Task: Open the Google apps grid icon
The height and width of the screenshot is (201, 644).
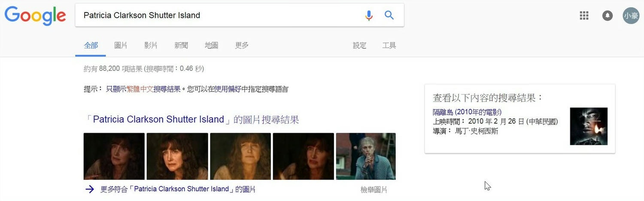Action: (x=584, y=15)
